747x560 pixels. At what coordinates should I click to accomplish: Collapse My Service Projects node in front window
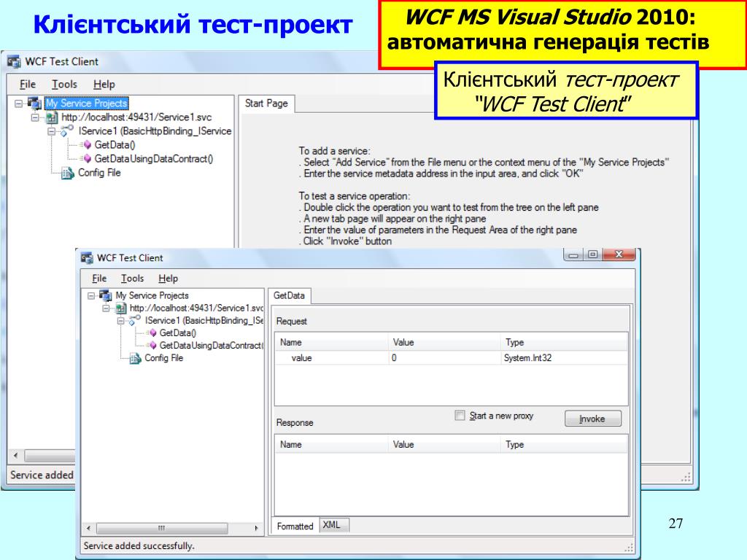(91, 296)
